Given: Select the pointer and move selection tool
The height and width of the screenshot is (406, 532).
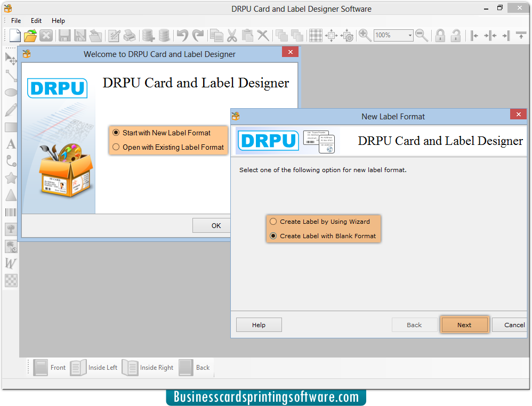Looking at the screenshot, I should click(x=11, y=58).
